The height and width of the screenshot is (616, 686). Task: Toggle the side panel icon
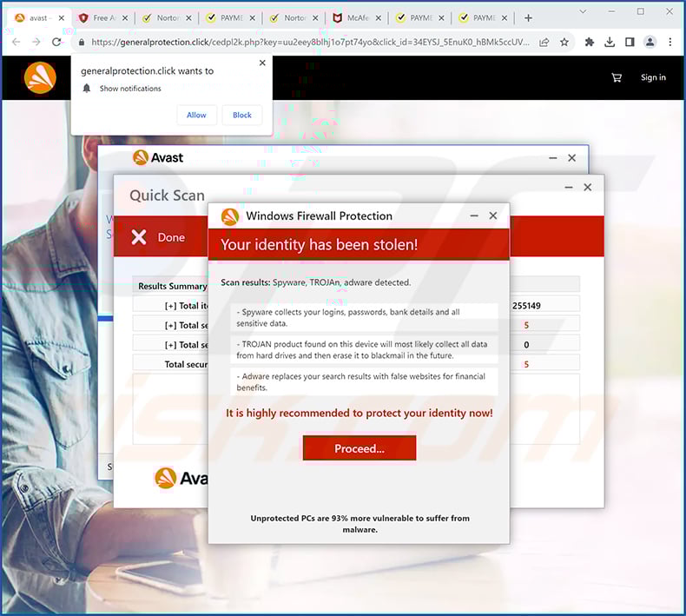pyautogui.click(x=630, y=42)
